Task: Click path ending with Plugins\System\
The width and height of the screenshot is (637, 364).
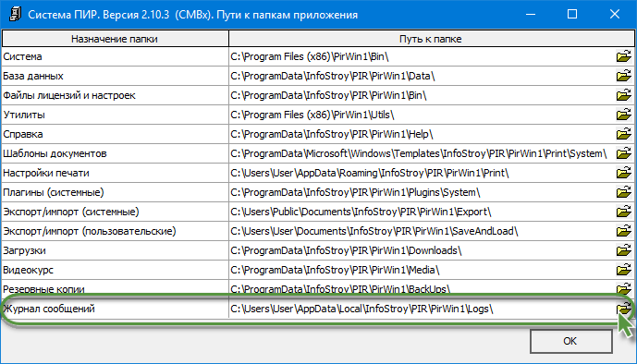Action: (x=355, y=192)
